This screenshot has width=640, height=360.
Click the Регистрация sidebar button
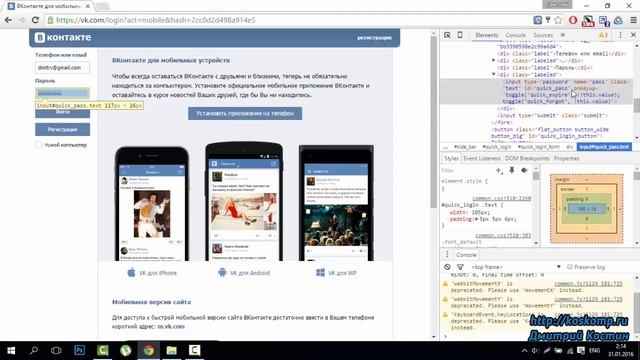(x=62, y=129)
